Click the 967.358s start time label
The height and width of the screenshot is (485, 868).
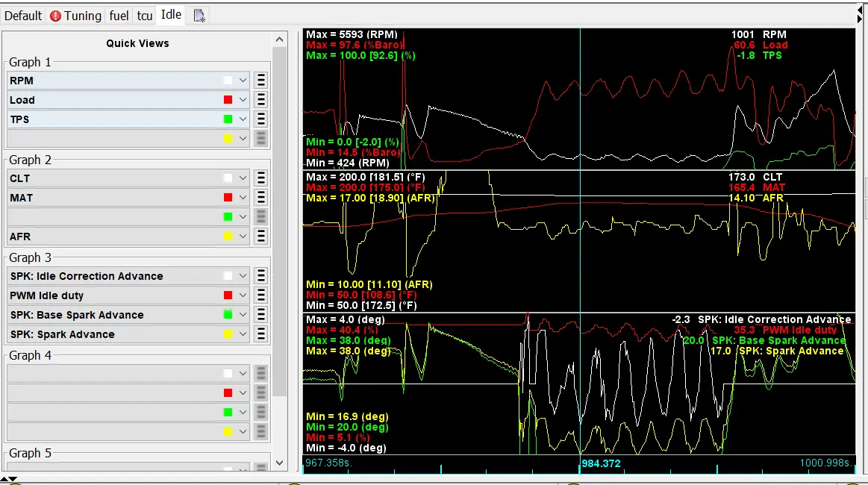(x=328, y=463)
